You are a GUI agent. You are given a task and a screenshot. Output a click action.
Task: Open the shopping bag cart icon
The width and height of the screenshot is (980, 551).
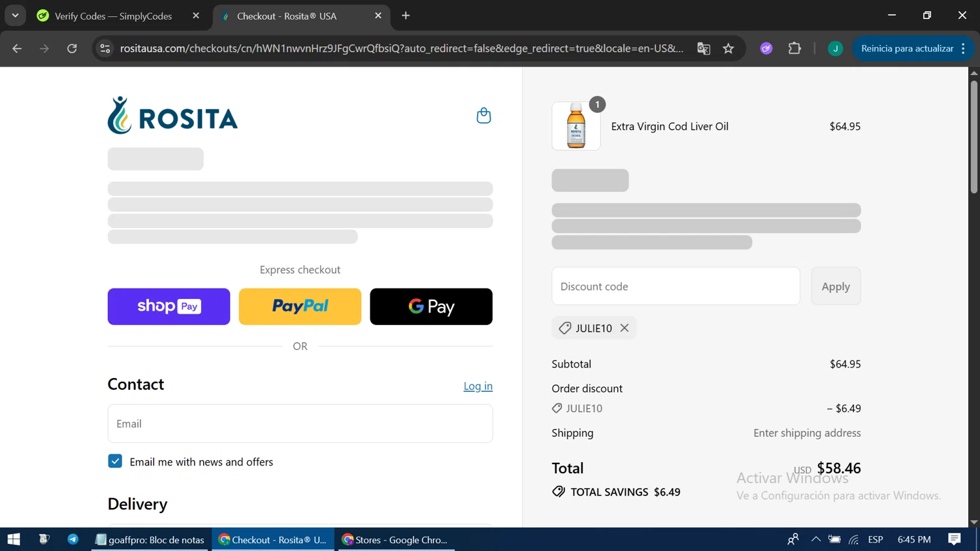pyautogui.click(x=483, y=116)
